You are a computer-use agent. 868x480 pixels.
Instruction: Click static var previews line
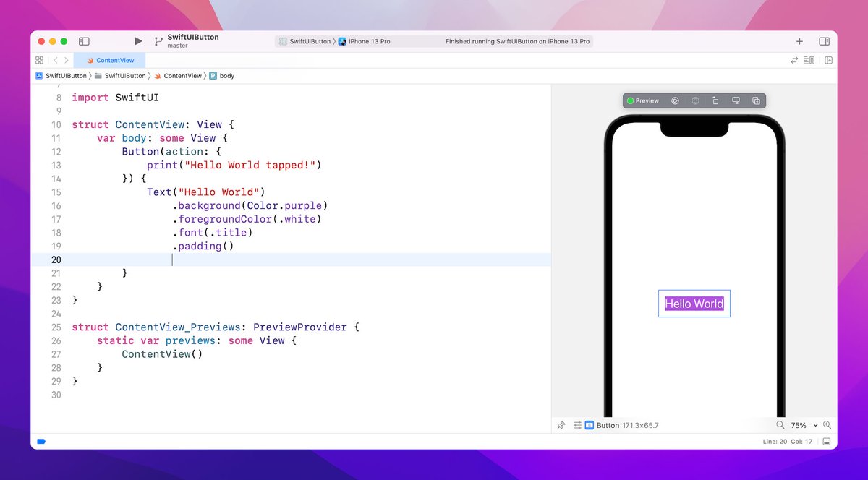click(197, 340)
